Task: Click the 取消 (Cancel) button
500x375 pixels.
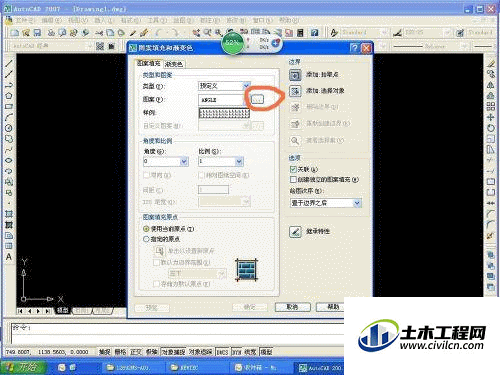Action: [292, 307]
